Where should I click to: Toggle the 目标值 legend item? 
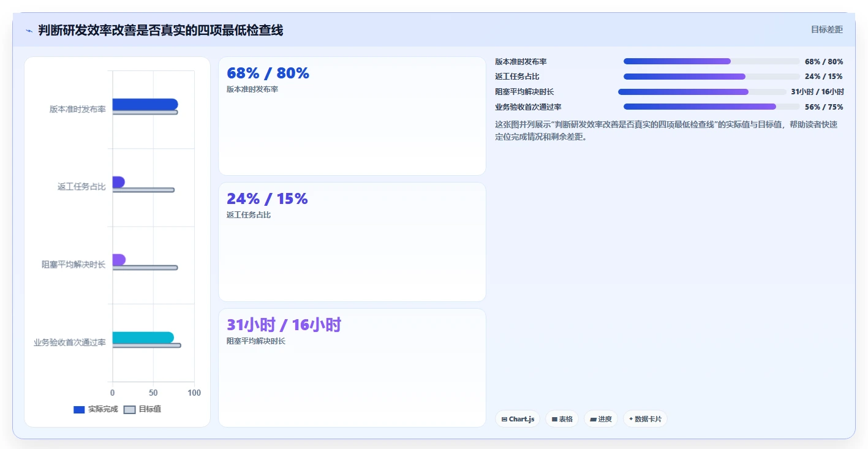point(143,409)
